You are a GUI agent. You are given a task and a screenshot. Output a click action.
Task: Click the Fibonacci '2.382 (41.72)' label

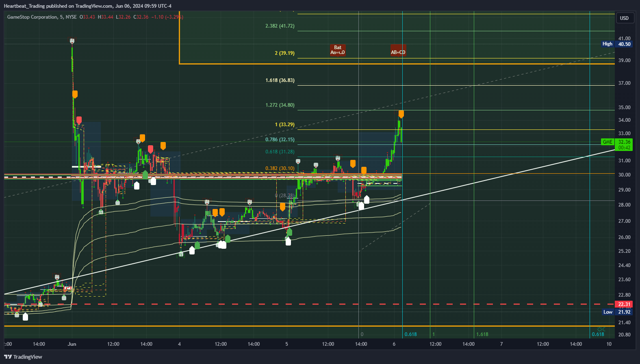(280, 26)
